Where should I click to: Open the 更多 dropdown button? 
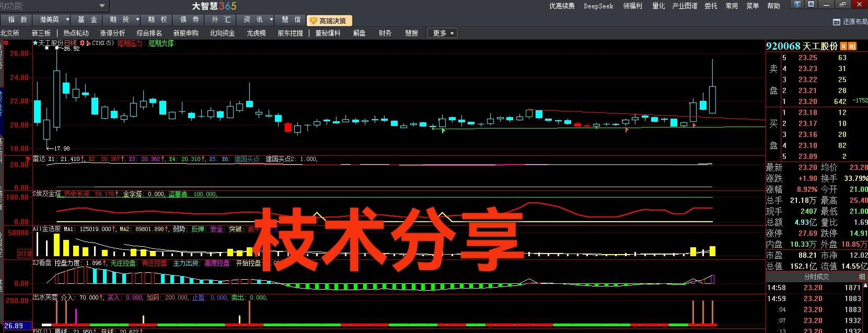[443, 33]
